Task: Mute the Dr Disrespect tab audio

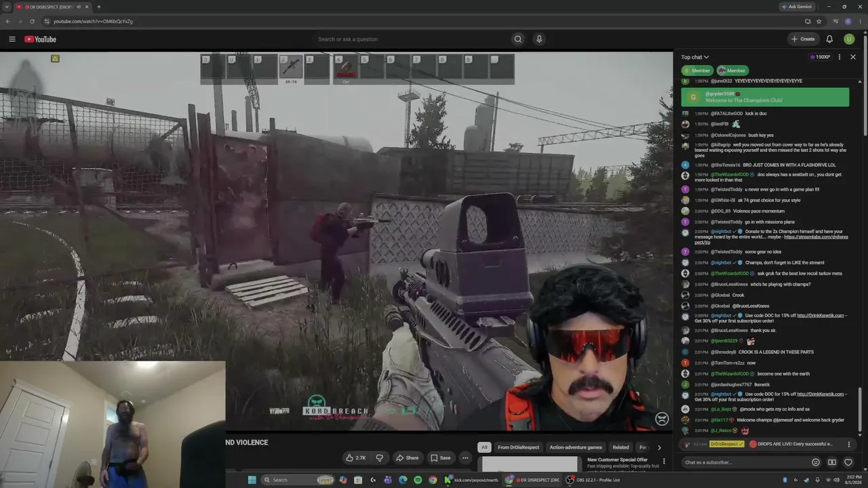Action: pos(79,7)
